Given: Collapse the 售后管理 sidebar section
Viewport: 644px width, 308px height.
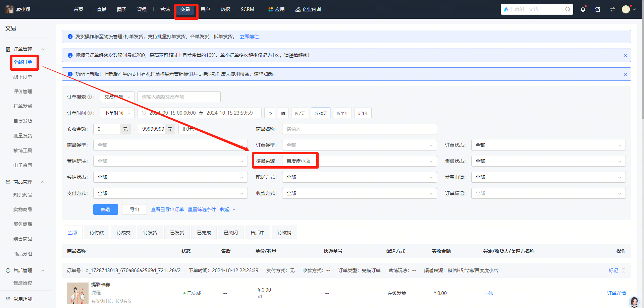Looking at the screenshot, I should 43,270.
